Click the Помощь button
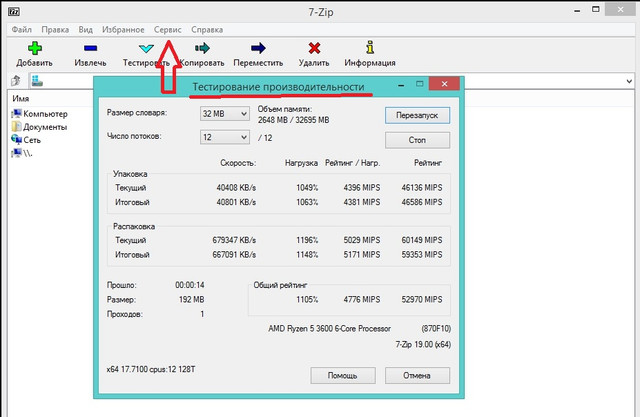This screenshot has width=640, height=417. point(342,375)
